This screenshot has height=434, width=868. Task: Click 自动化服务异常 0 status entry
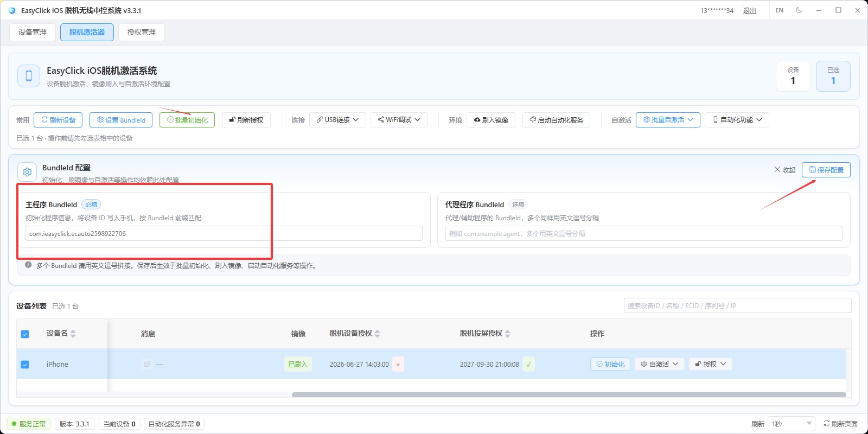174,424
